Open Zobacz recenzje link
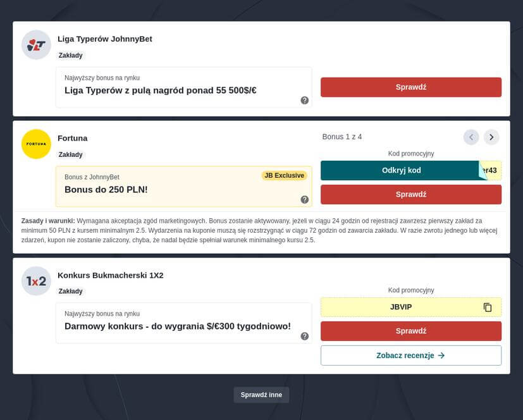Screen dimensions: 523x420 pos(411,355)
